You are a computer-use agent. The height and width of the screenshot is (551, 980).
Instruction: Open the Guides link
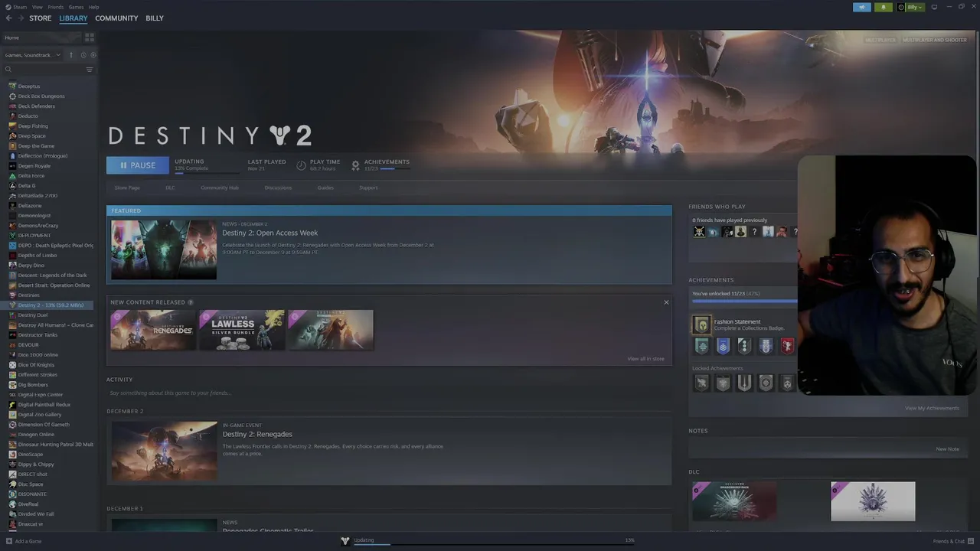click(x=325, y=187)
